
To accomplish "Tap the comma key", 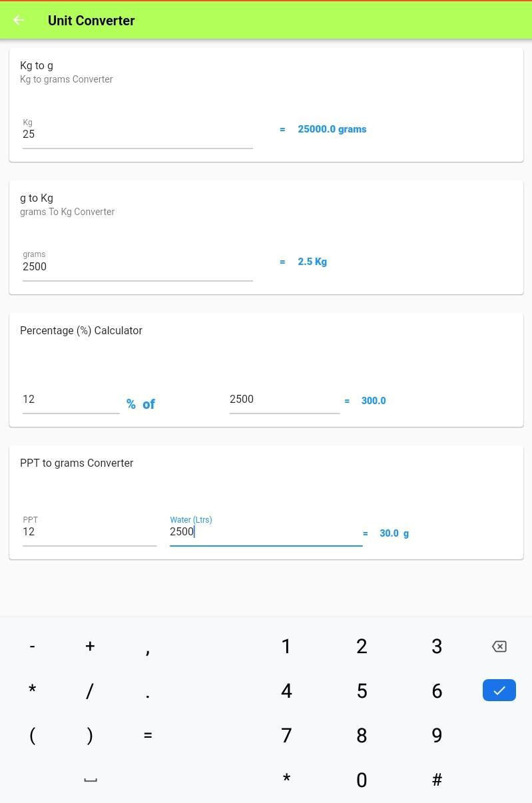I will point(148,647).
